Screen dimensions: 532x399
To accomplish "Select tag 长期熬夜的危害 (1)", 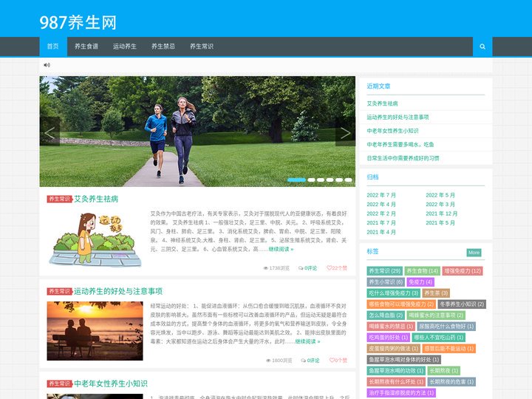I will [451, 382].
